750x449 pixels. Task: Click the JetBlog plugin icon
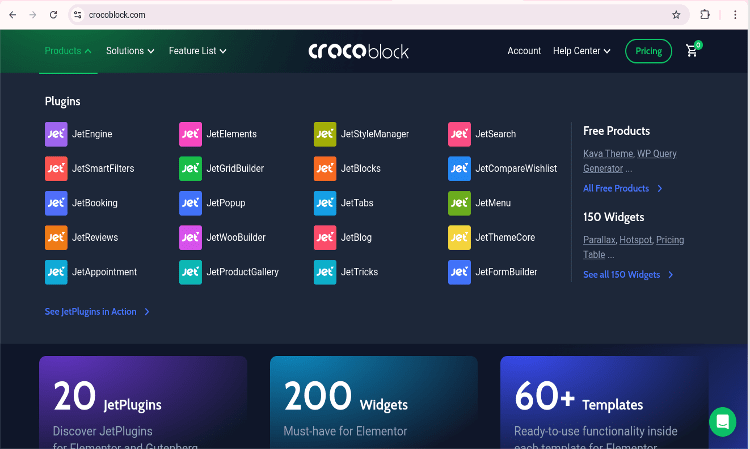point(325,237)
